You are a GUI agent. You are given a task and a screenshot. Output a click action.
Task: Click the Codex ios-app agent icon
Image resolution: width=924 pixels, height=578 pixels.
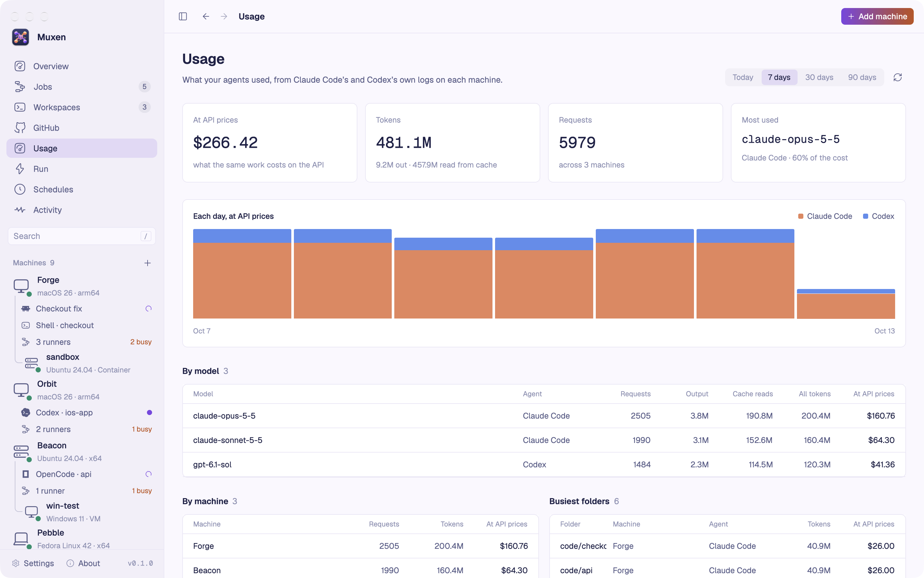tap(26, 412)
